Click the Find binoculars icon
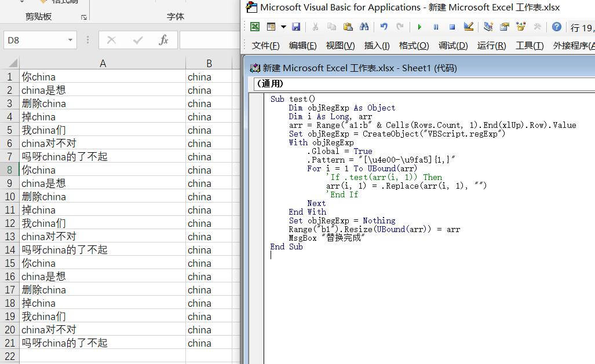595x364 pixels. pyautogui.click(x=364, y=27)
